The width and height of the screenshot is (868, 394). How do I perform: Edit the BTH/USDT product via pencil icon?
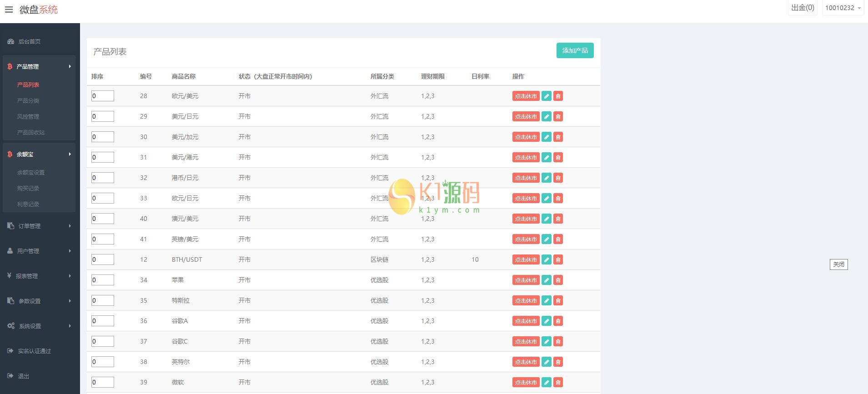pyautogui.click(x=547, y=259)
